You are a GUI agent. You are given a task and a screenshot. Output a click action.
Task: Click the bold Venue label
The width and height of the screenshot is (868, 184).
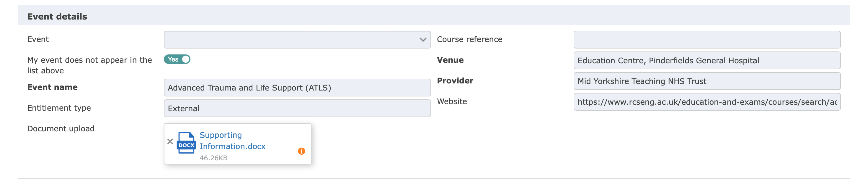point(450,60)
